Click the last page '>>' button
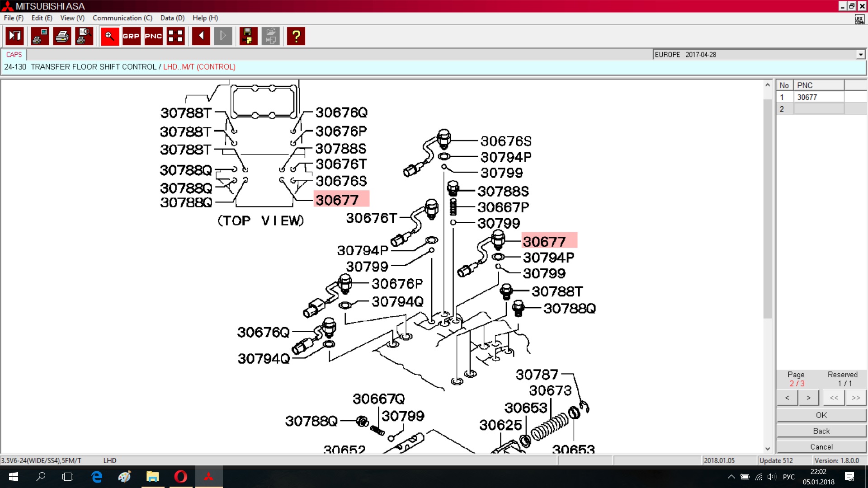The width and height of the screenshot is (868, 488). click(x=855, y=398)
